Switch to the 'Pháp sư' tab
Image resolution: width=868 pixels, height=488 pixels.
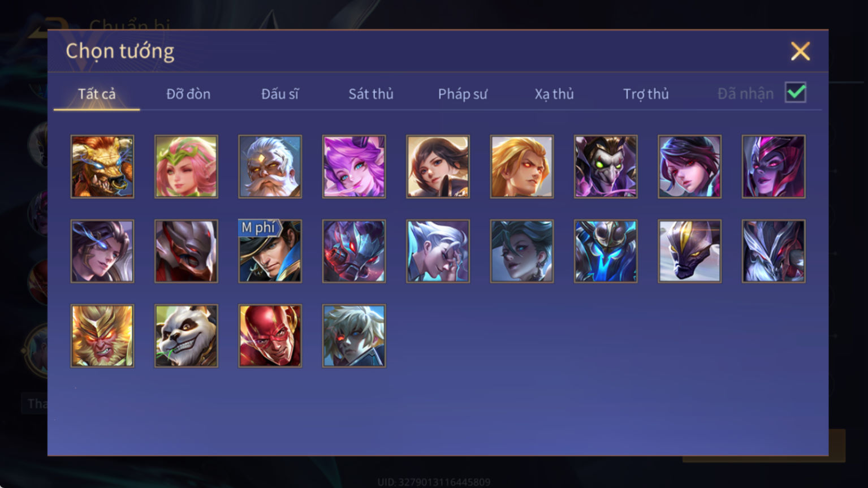[x=463, y=94]
